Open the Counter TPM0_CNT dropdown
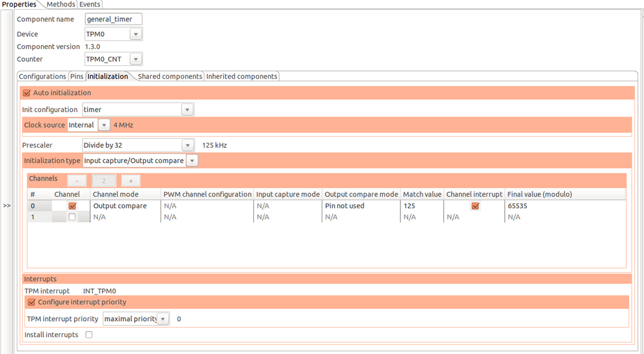Viewport: 644px width, 354px height. [x=135, y=59]
